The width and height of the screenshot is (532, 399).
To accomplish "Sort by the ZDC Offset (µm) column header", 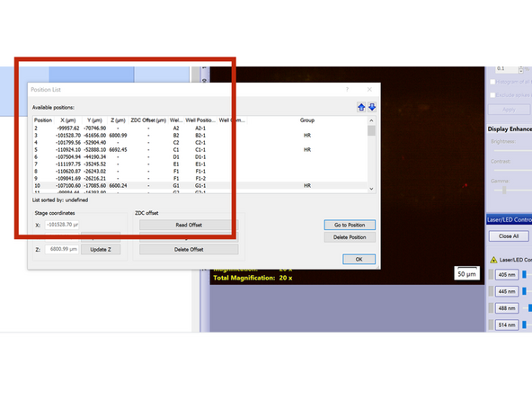I will 148,120.
